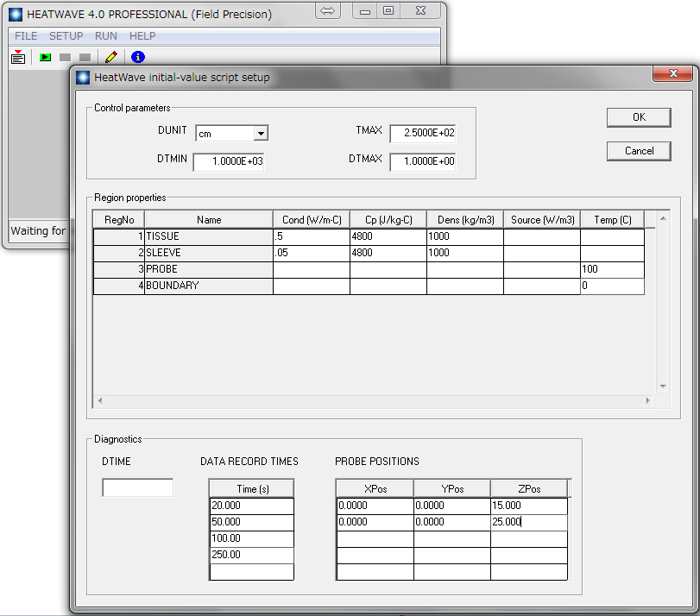
Task: Open the DUNIT units dropdown
Action: pos(261,134)
